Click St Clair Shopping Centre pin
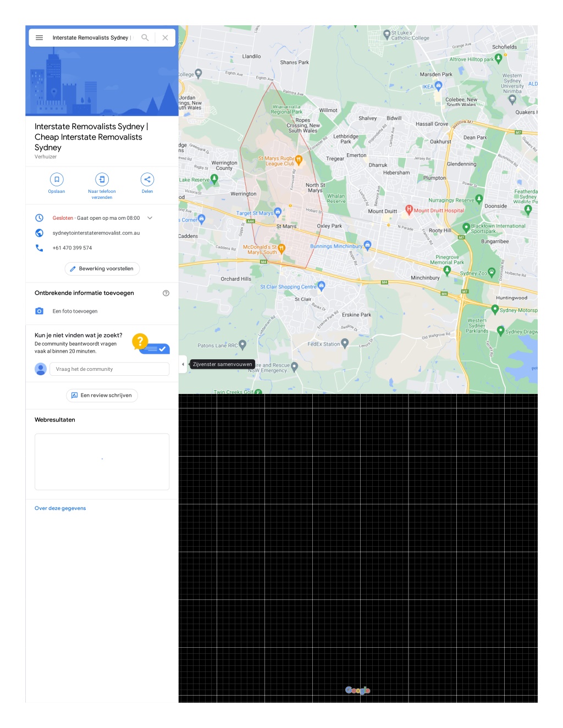563x728 pixels. [322, 285]
